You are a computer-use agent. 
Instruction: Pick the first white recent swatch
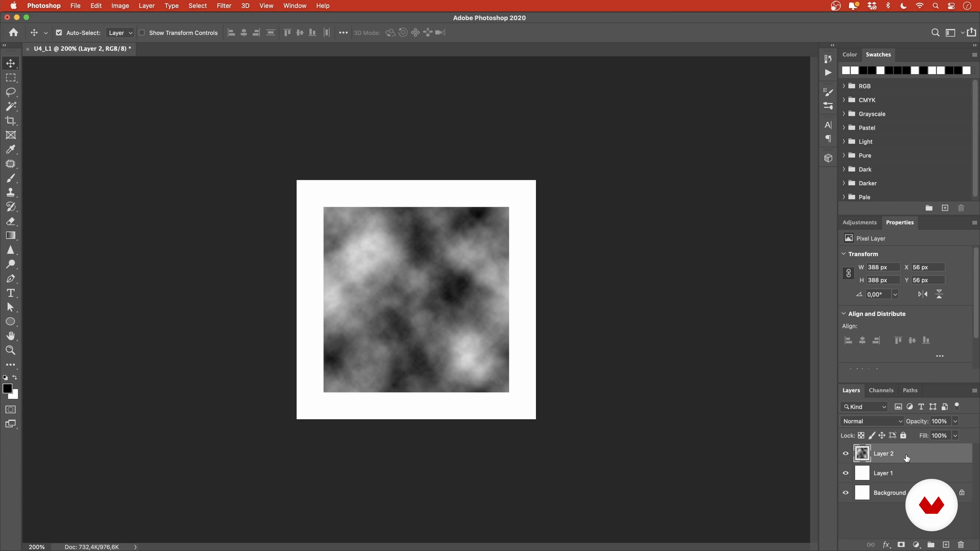(845, 70)
